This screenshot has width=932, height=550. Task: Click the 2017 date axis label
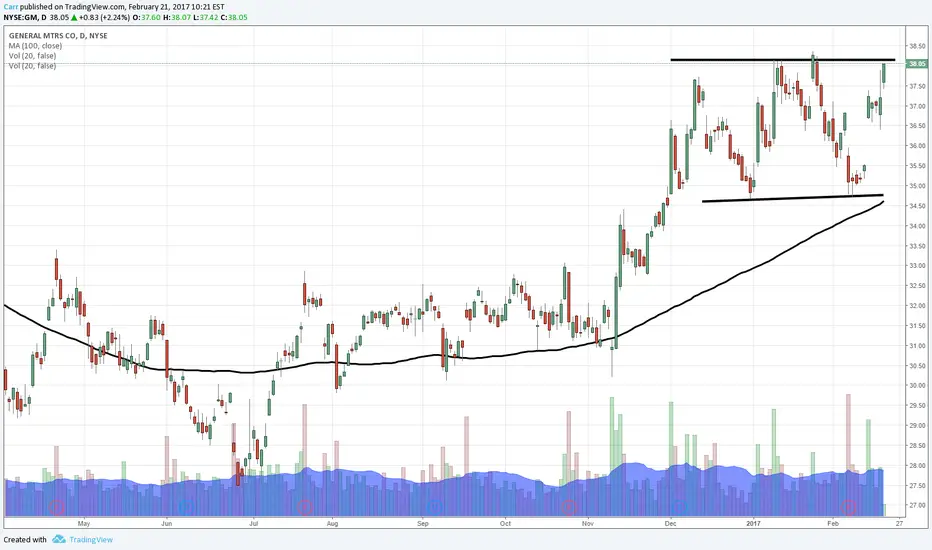pyautogui.click(x=753, y=524)
